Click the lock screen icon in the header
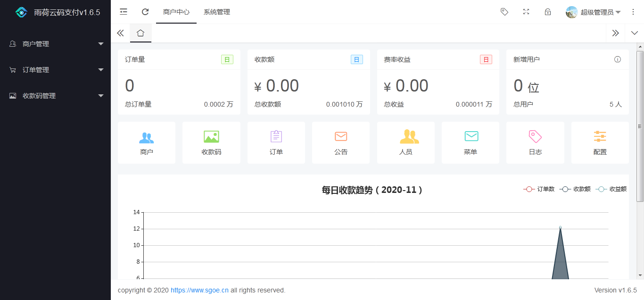644x300 pixels. pyautogui.click(x=547, y=12)
